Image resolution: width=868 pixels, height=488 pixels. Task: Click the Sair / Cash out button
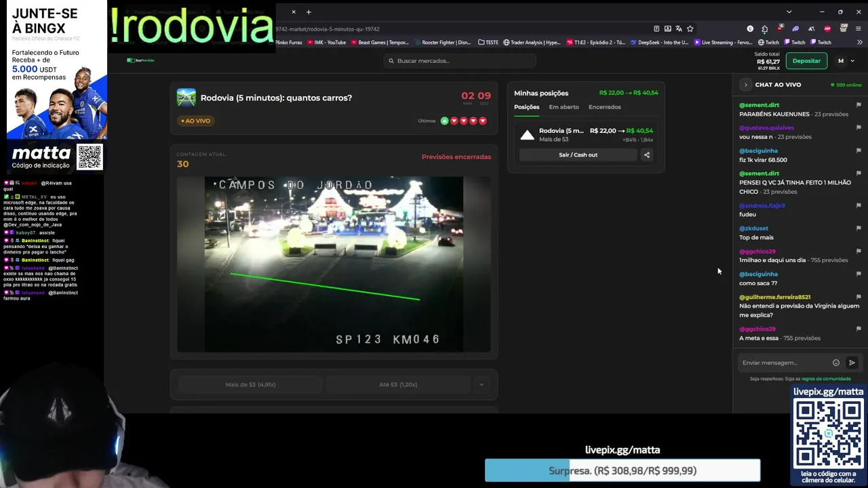click(x=578, y=155)
